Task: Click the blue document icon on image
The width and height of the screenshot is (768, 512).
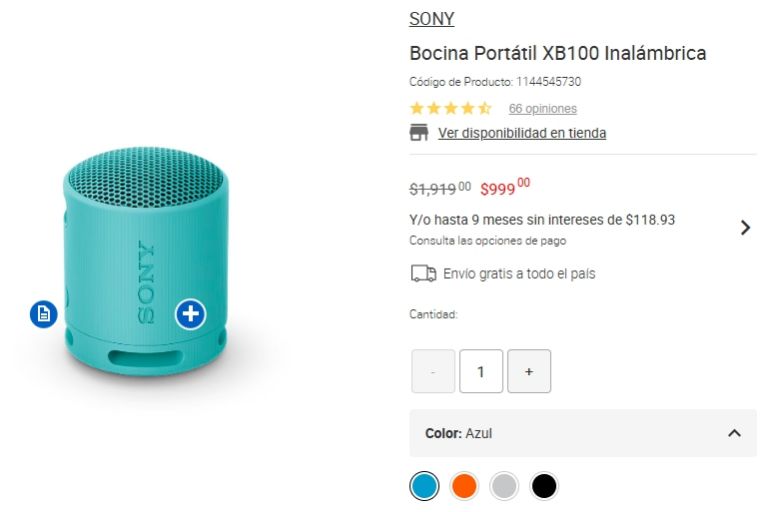Action: tap(43, 314)
